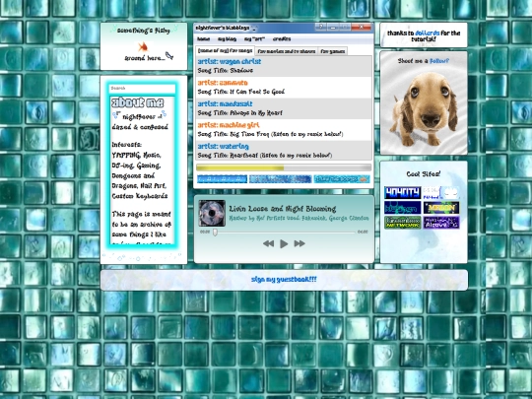Screen dimensions: 532x399
Task: Skip back with the rewind button
Action: (x=268, y=243)
